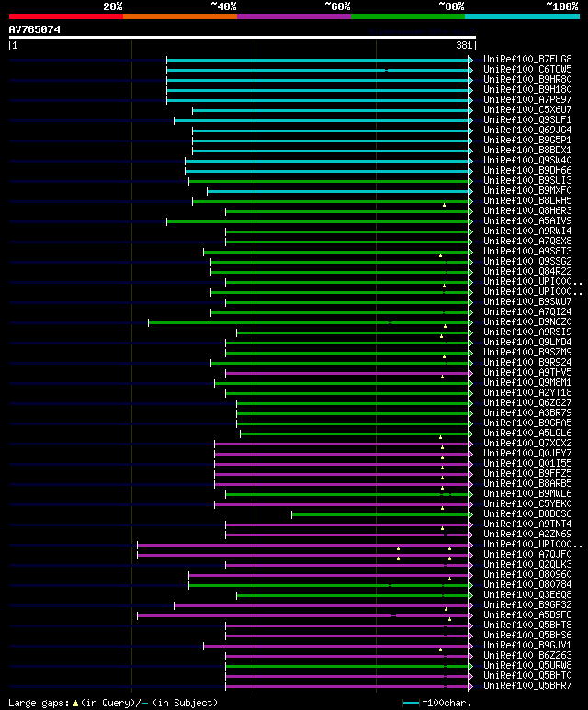
Task: Click the UniRef100_B9SZM9 entry
Action: 527,353
